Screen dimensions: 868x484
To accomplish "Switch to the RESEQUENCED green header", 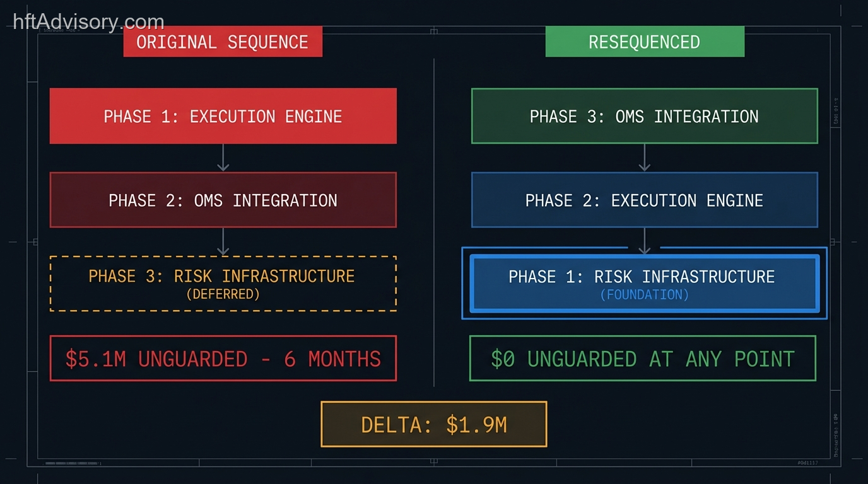I will [x=644, y=42].
